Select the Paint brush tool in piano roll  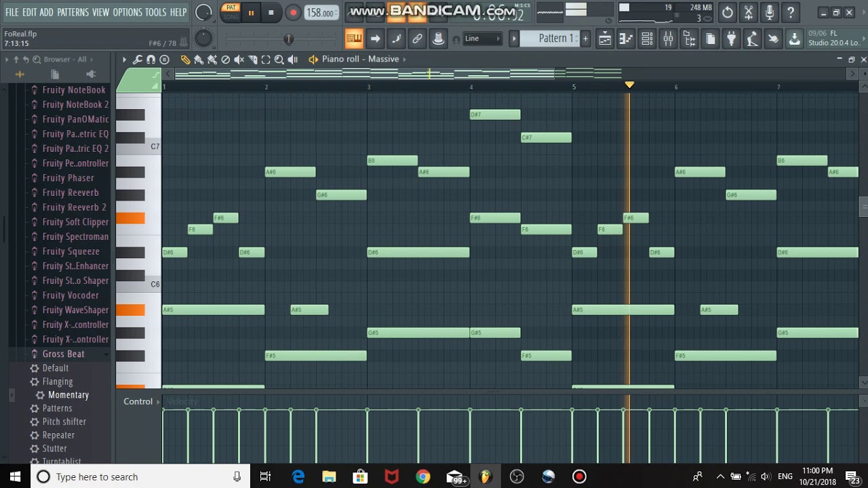click(x=199, y=60)
